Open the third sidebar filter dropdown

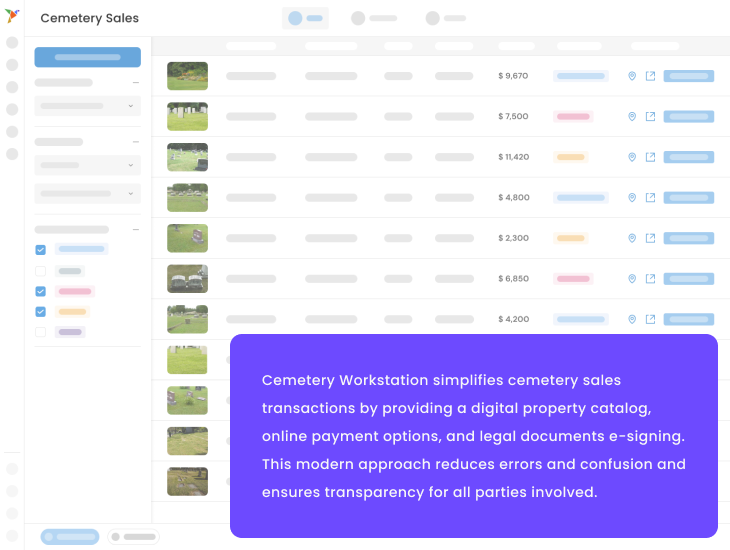point(88,193)
